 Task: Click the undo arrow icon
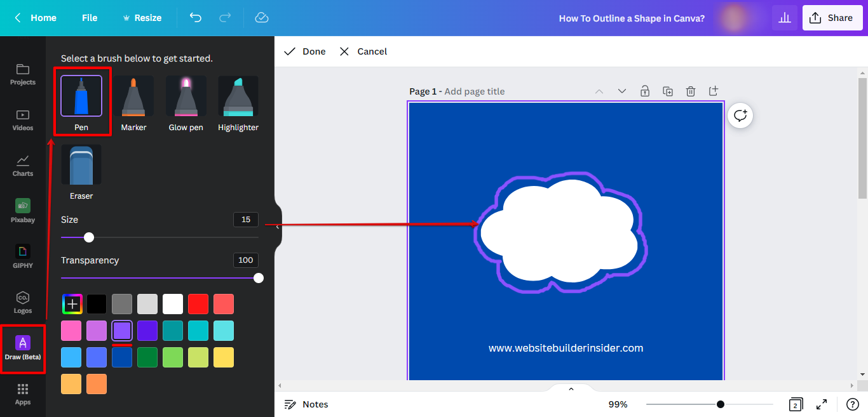click(x=196, y=18)
